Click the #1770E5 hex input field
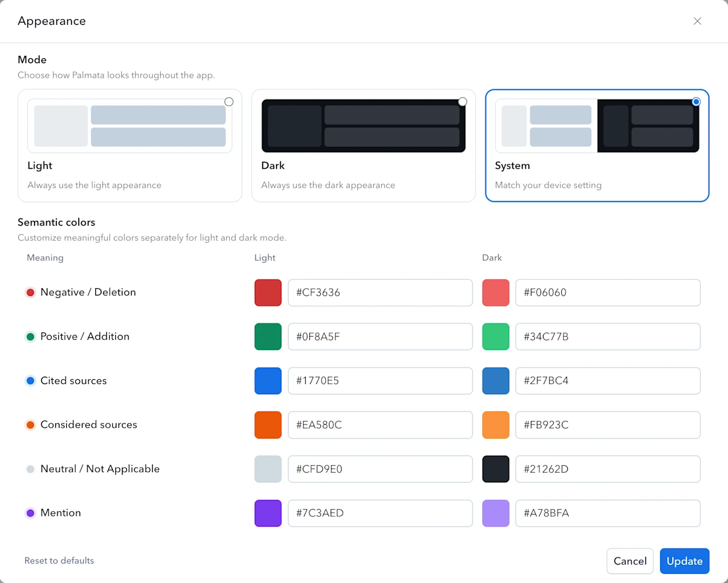This screenshot has height=583, width=728. pyautogui.click(x=380, y=381)
